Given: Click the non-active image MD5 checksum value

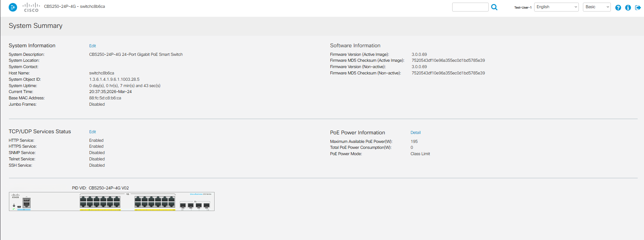Looking at the screenshot, I should point(448,73).
